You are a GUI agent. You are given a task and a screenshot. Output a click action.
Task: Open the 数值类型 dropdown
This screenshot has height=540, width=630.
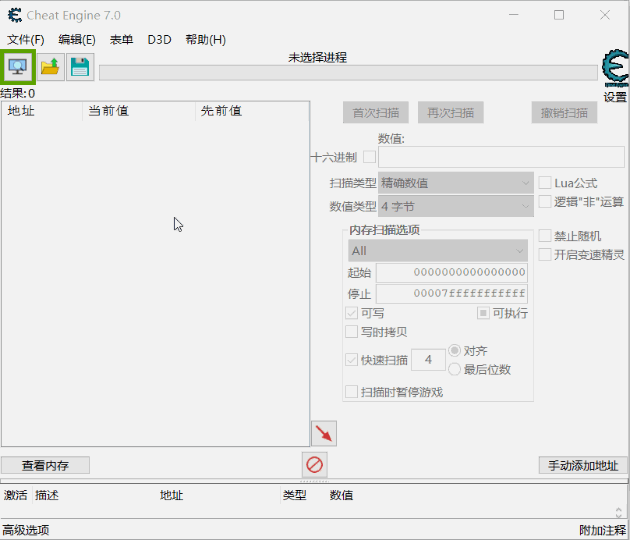coord(456,207)
